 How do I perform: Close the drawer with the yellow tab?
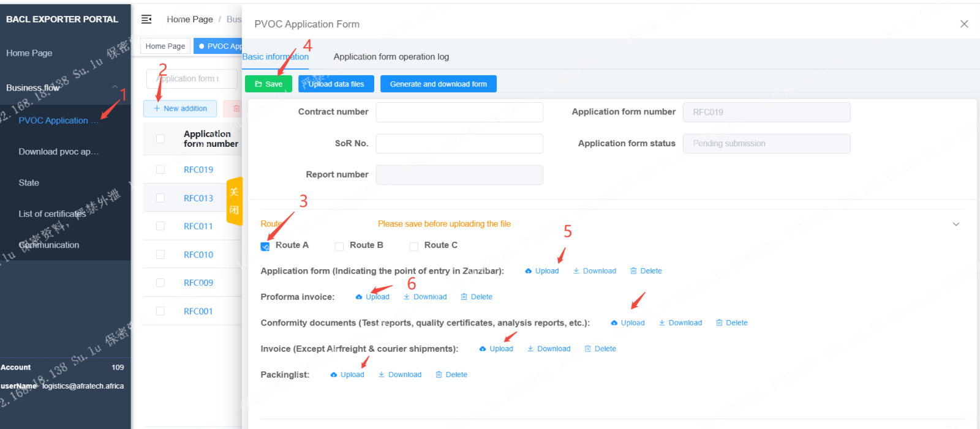pyautogui.click(x=234, y=201)
